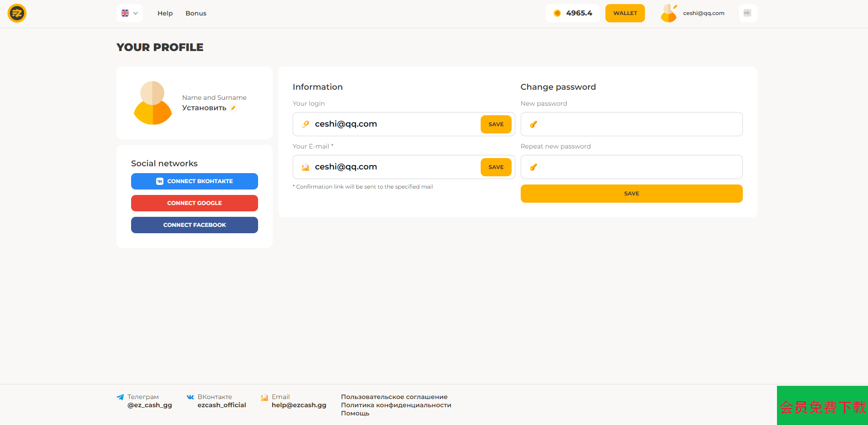Image resolution: width=868 pixels, height=425 pixels.
Task: Save the E-mail field value
Action: point(496,167)
